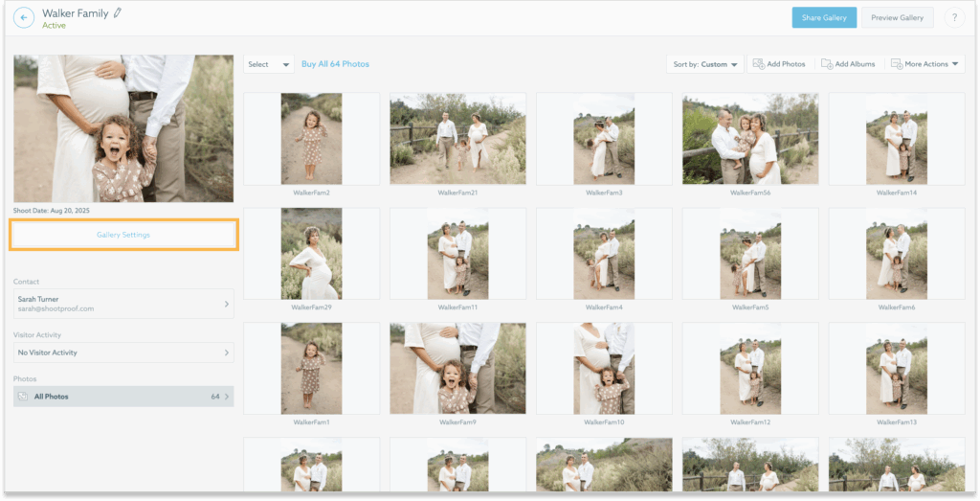Click the back arrow circle icon
The image size is (980, 501).
click(x=24, y=18)
